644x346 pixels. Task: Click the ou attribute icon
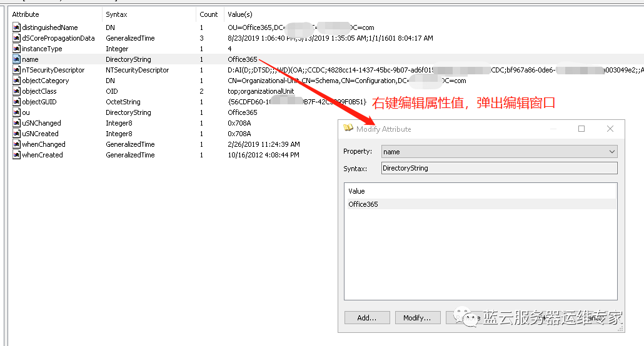point(16,112)
